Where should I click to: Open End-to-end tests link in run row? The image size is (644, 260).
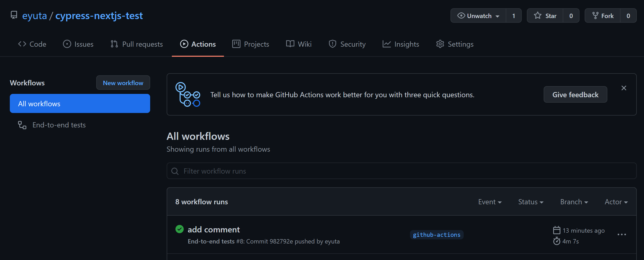pyautogui.click(x=211, y=241)
